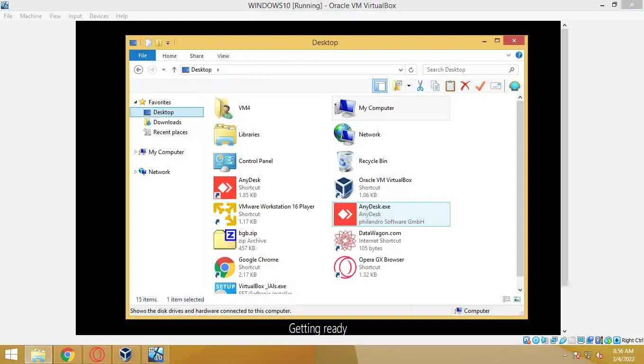644x364 pixels.
Task: Click the VirtualBox audio indicator
Action: 545,340
